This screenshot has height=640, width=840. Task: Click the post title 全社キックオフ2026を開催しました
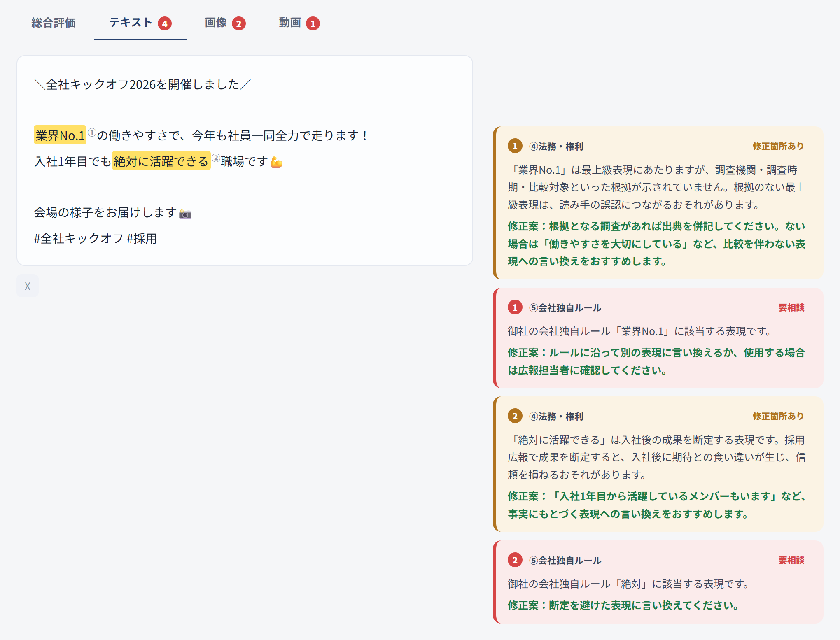[142, 84]
